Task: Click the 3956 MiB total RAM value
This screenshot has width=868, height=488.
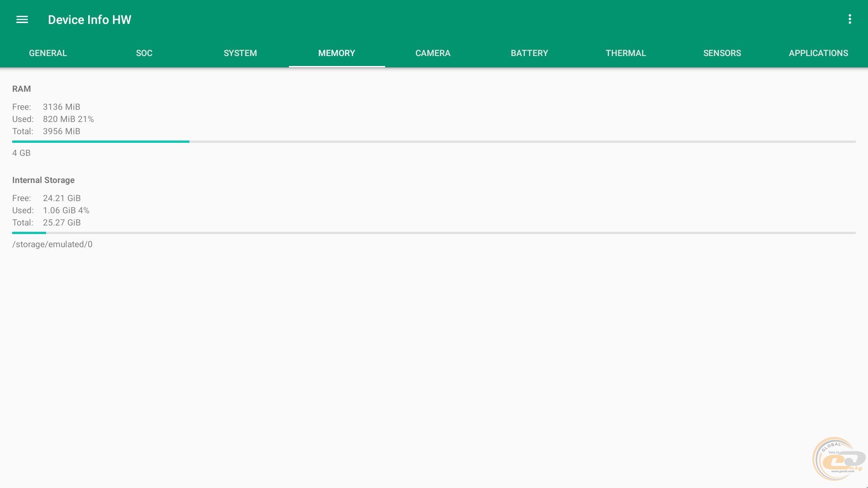Action: [x=61, y=131]
